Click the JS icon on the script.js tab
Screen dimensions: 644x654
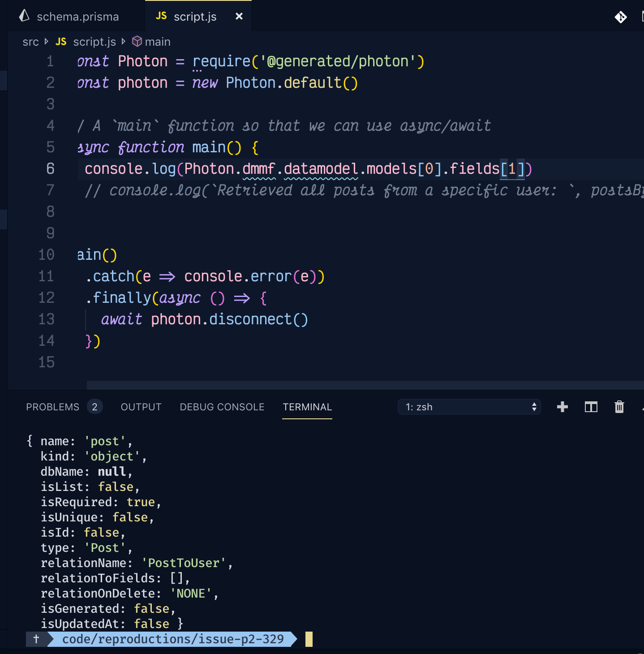pos(161,16)
